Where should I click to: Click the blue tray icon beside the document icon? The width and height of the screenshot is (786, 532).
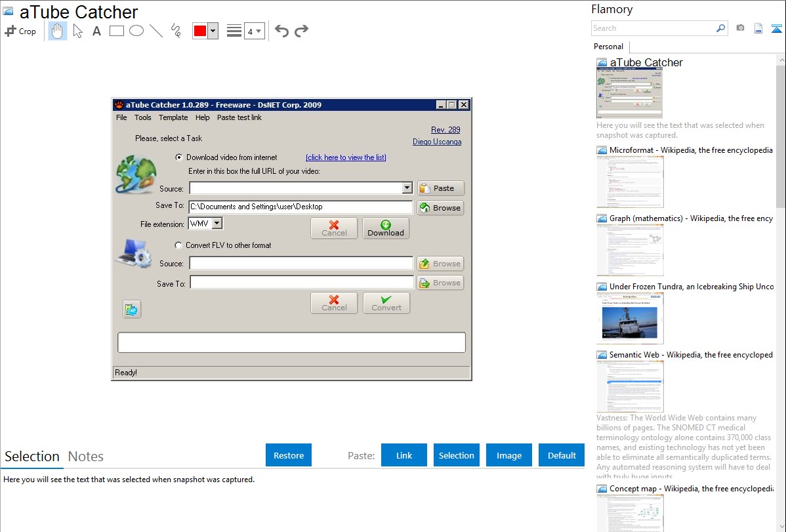[x=776, y=28]
